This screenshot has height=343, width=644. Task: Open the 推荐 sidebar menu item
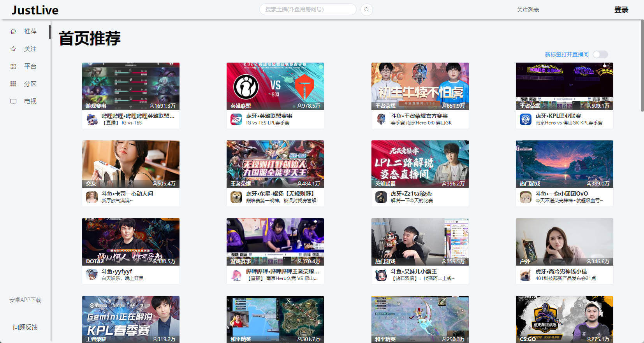[x=25, y=31]
